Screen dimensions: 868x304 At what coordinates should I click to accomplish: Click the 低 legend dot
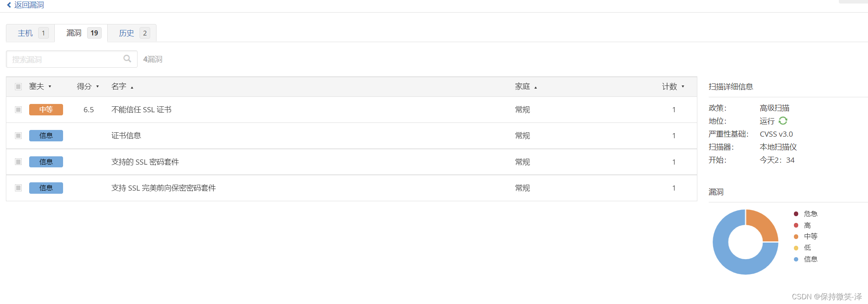click(x=796, y=248)
